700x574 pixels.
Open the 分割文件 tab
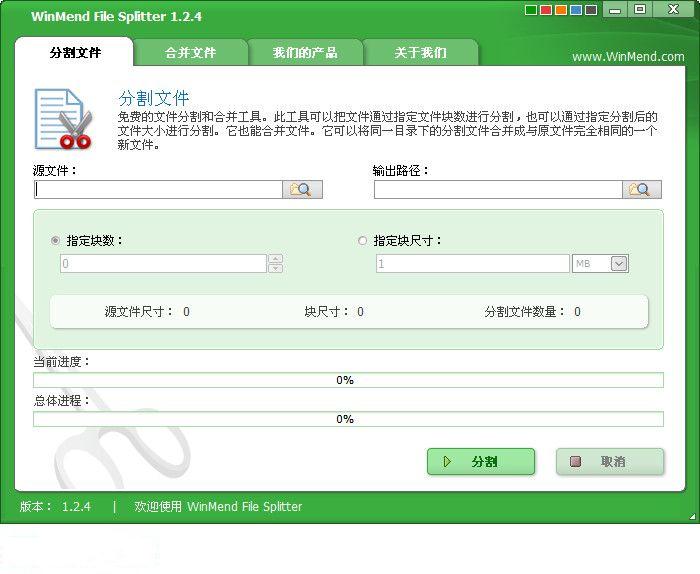(x=75, y=53)
